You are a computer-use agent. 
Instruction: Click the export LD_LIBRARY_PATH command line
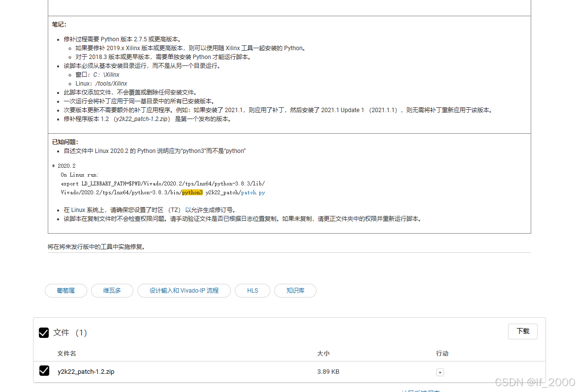pos(163,183)
